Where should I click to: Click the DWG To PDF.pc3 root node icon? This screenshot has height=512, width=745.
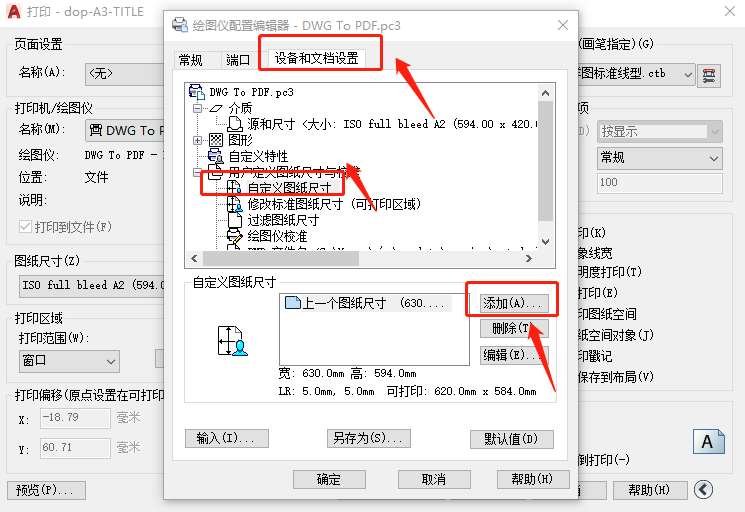(197, 91)
